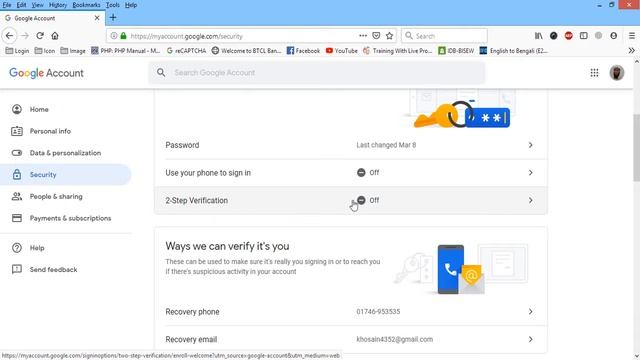Open PHP Manual bookmark
This screenshot has width=640, height=360.
tap(126, 51)
